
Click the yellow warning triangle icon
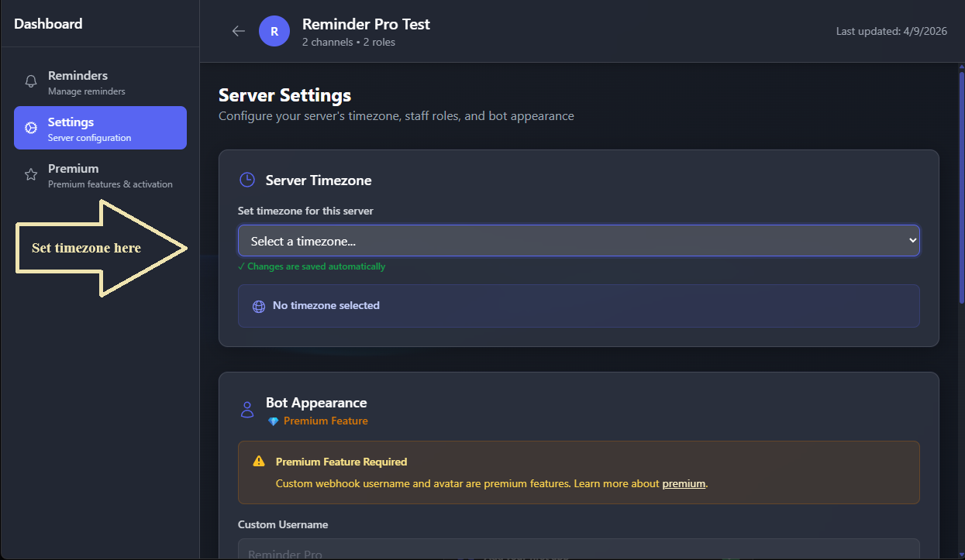[x=259, y=462]
